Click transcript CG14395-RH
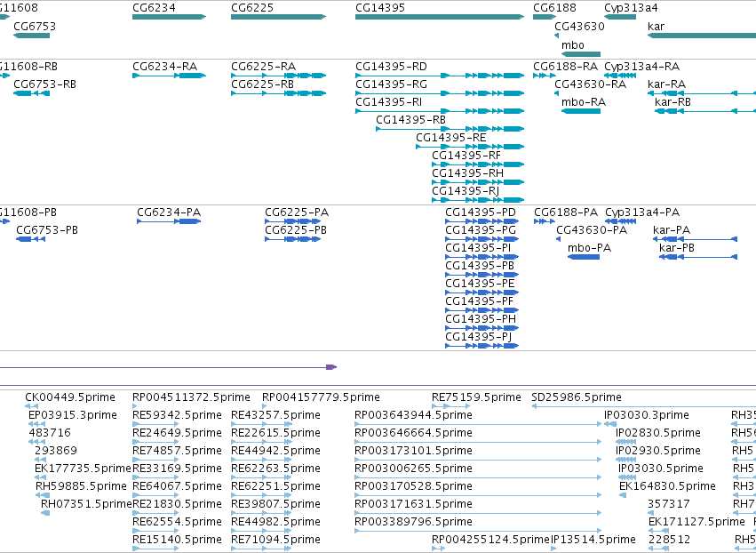 467,173
